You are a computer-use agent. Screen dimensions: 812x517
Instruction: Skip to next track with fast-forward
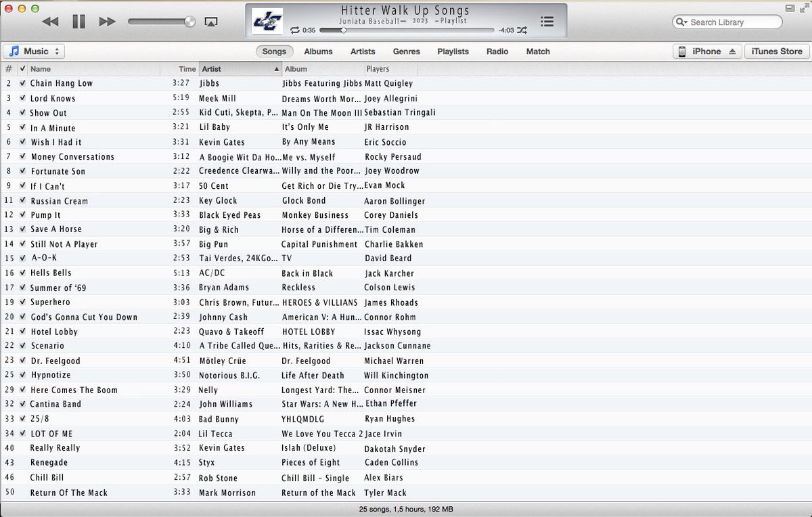(107, 22)
